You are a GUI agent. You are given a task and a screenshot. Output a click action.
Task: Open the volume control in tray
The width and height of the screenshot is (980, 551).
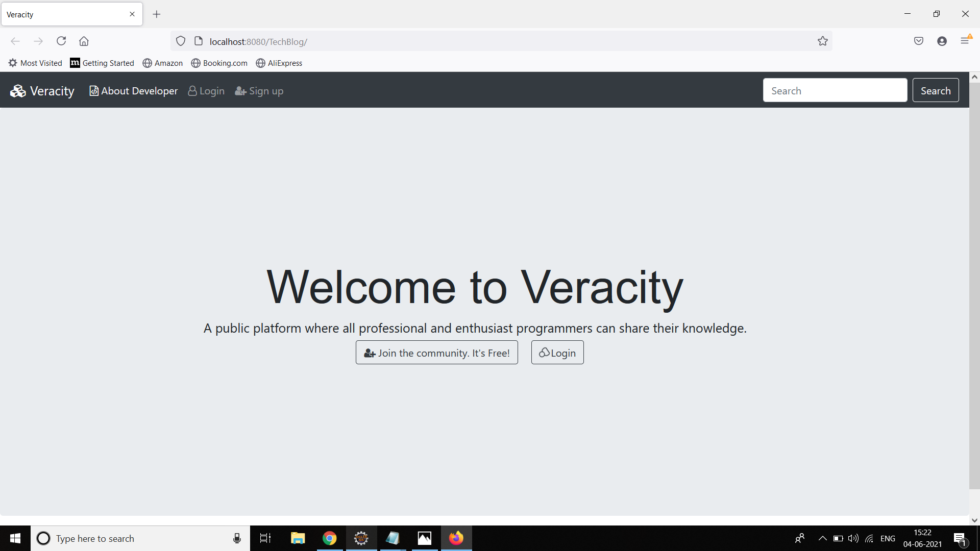point(853,538)
